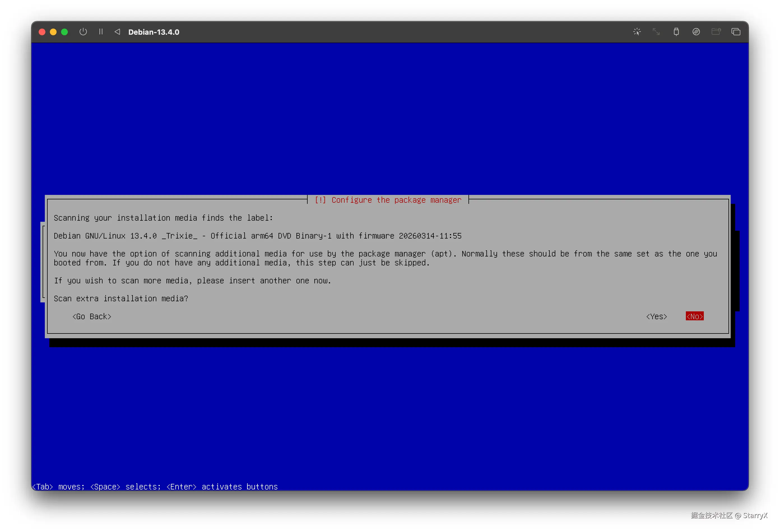The width and height of the screenshot is (780, 532).
Task: Click the shared folder icon
Action: click(716, 32)
